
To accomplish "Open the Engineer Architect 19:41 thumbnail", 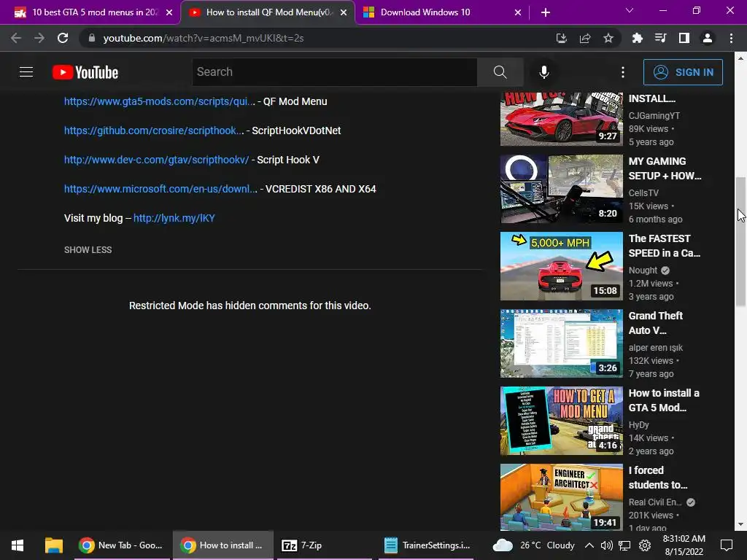I will [561, 497].
